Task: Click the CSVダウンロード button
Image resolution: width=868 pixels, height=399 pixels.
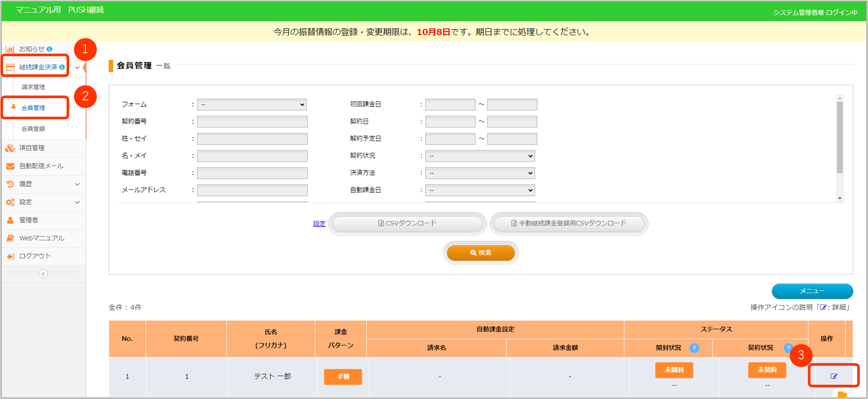Action: (407, 223)
